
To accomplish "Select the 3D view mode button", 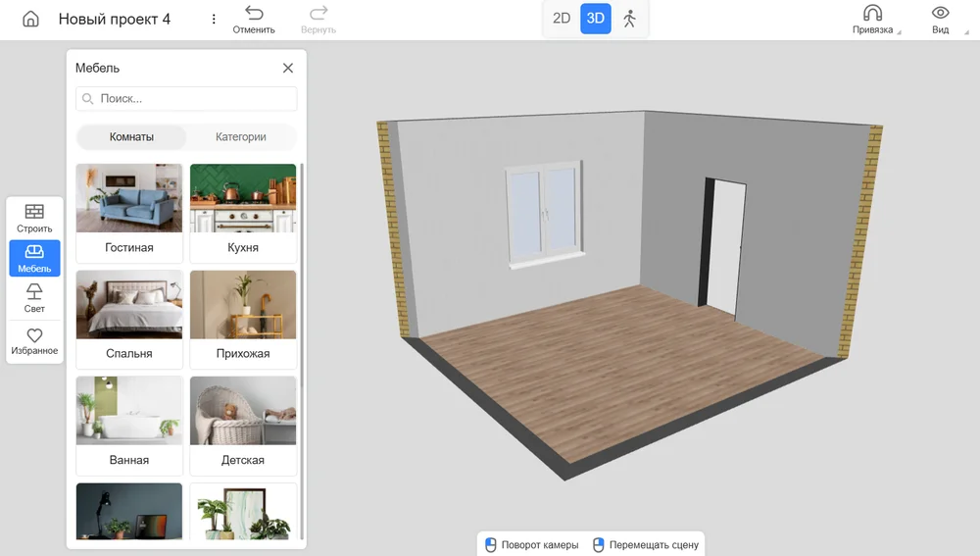I will pos(595,19).
